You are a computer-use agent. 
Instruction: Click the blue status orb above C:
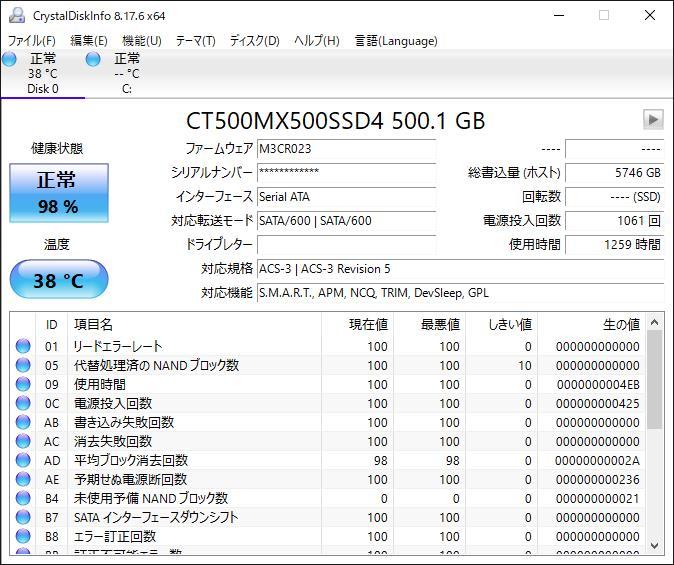pyautogui.click(x=93, y=59)
